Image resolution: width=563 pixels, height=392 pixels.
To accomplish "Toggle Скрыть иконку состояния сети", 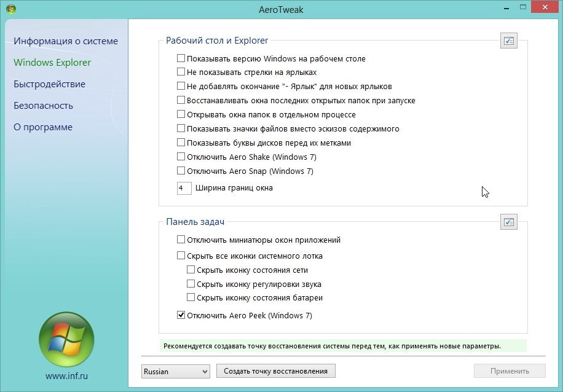I will point(191,270).
